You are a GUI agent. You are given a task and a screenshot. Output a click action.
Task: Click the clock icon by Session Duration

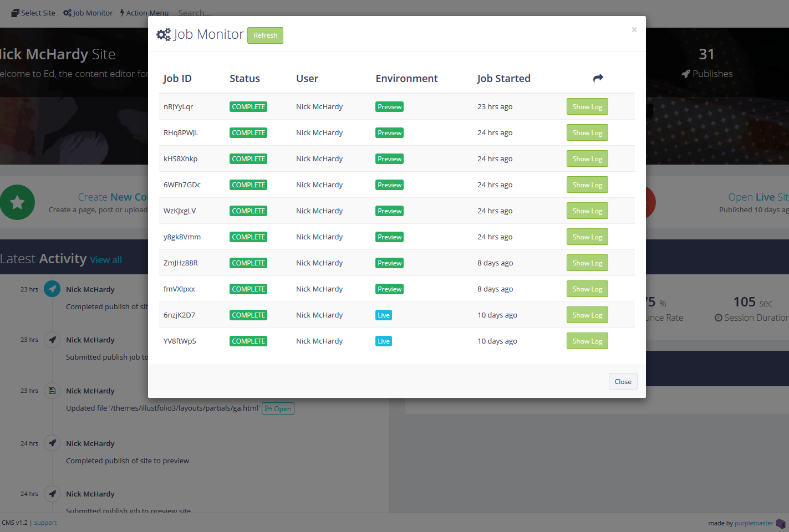tap(718, 318)
